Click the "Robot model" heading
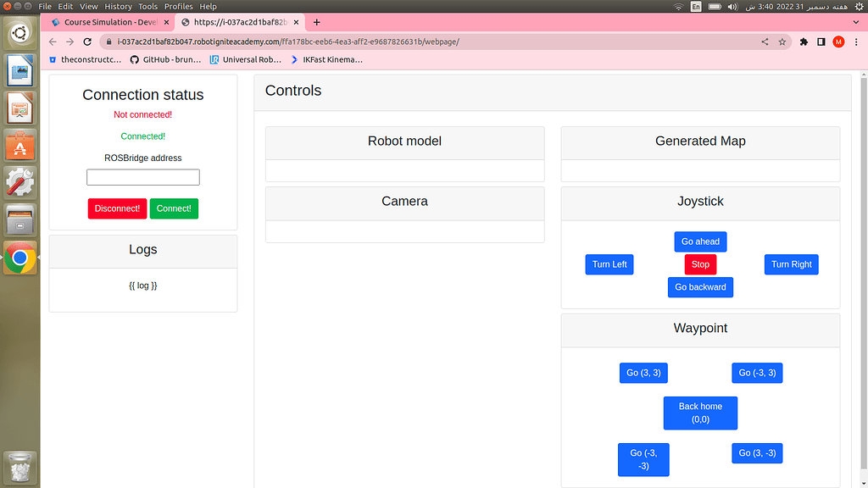The height and width of the screenshot is (488, 868). (404, 141)
